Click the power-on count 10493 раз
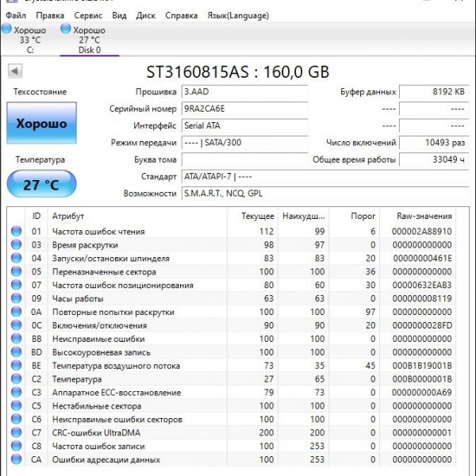Screen dimensions: 476x476 (434, 143)
